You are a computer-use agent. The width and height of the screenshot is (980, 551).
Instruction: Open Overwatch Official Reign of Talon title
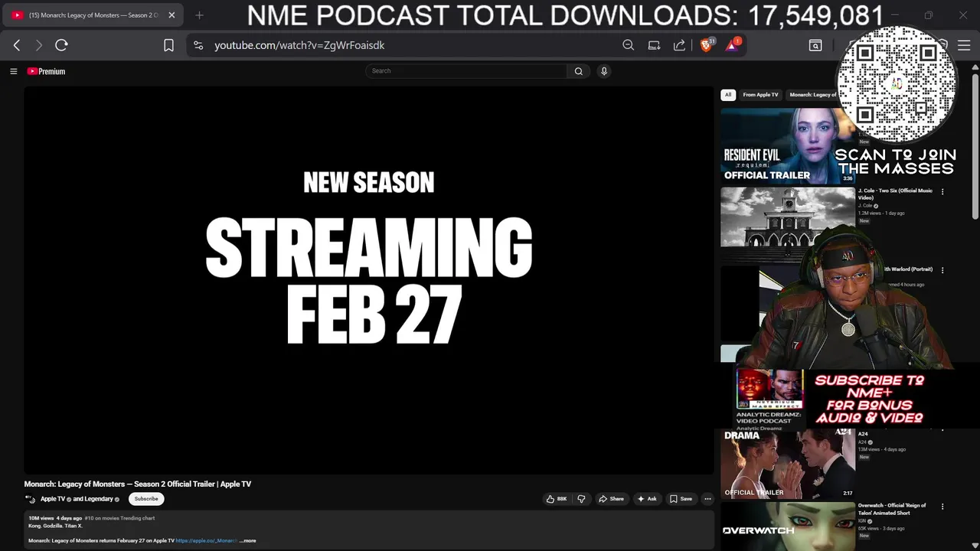pyautogui.click(x=892, y=509)
